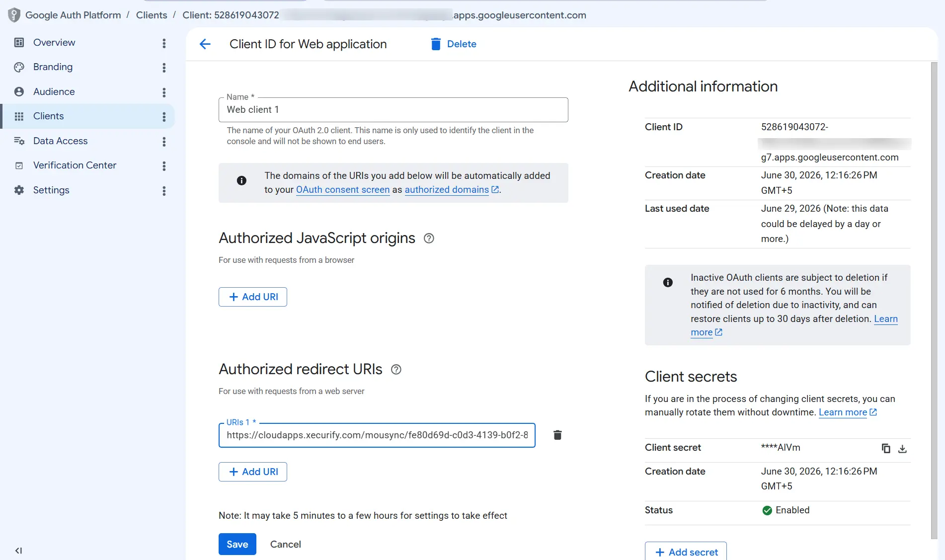Click help icon beside Authorized redirect URIs
This screenshot has height=560, width=945.
(x=396, y=370)
